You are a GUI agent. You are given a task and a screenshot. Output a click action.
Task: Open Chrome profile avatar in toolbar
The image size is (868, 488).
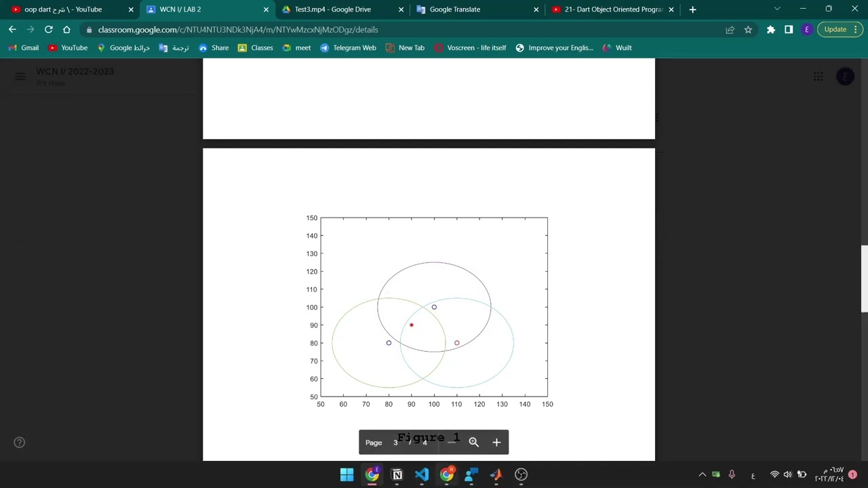(806, 29)
